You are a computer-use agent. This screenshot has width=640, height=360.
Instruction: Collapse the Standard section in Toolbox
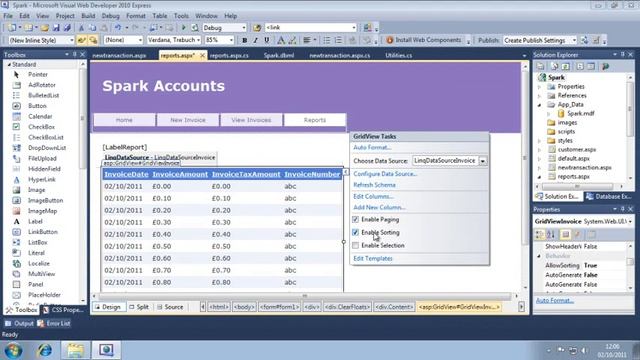(x=9, y=64)
